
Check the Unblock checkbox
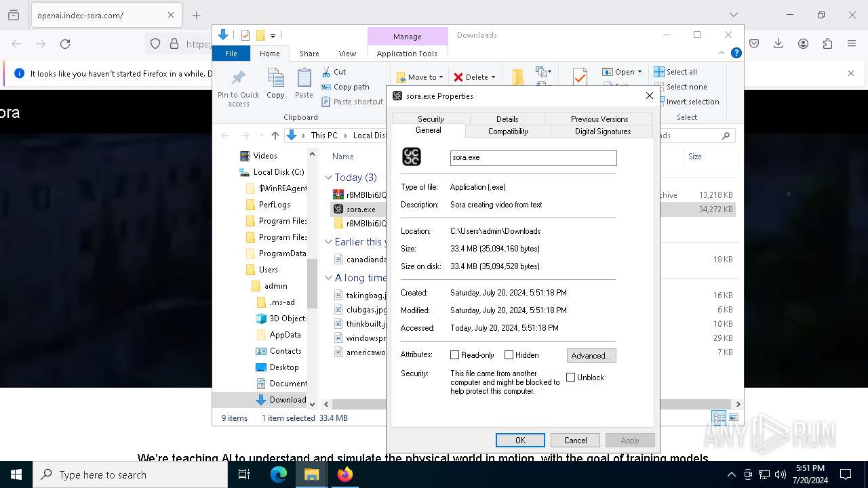570,378
